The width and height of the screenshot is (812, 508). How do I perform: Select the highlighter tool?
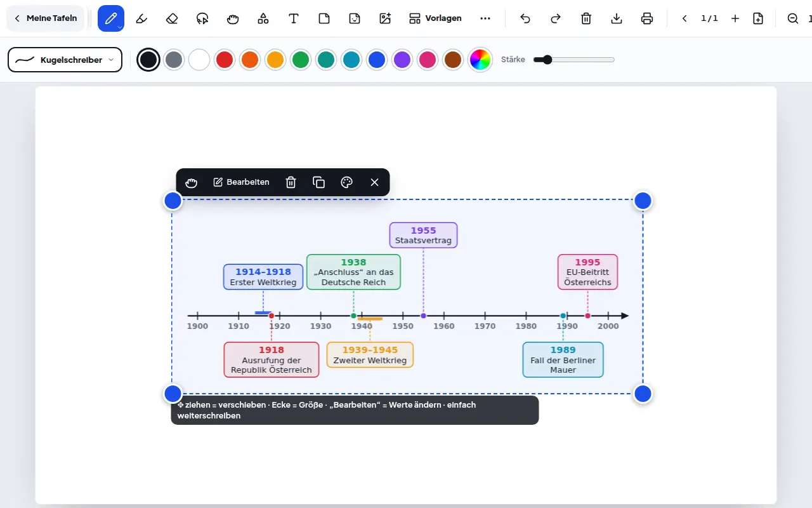click(141, 18)
